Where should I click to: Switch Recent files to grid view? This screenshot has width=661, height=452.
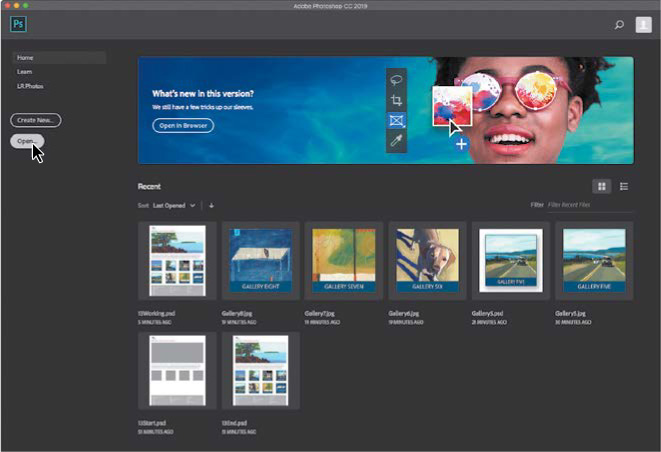[x=602, y=186]
